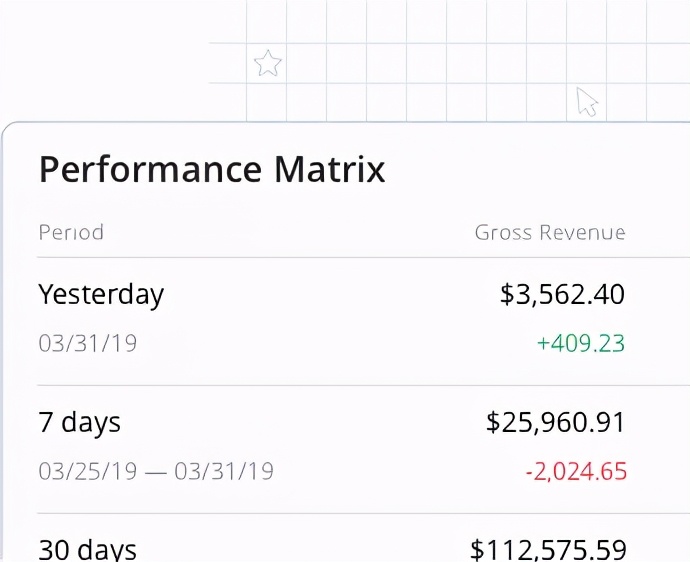Sort by the Period column header
Viewport: 690px width, 562px height.
point(71,233)
